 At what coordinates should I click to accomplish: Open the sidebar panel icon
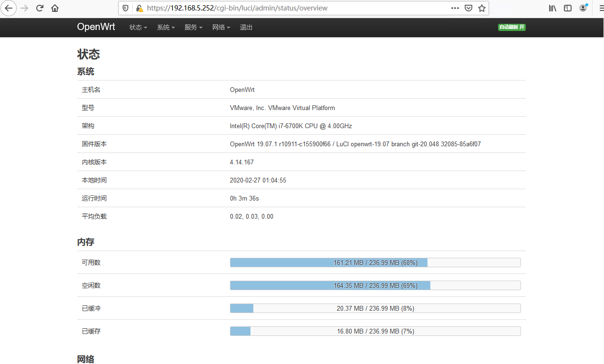pos(567,8)
